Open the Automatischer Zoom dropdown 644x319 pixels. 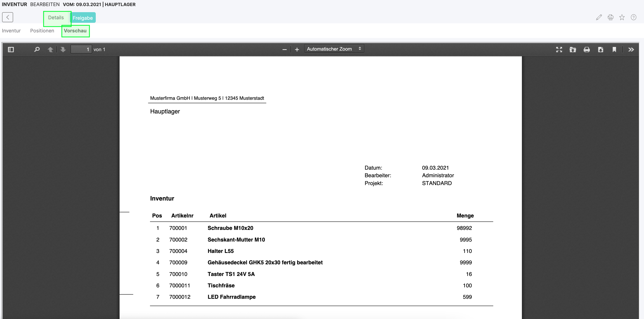click(x=334, y=49)
